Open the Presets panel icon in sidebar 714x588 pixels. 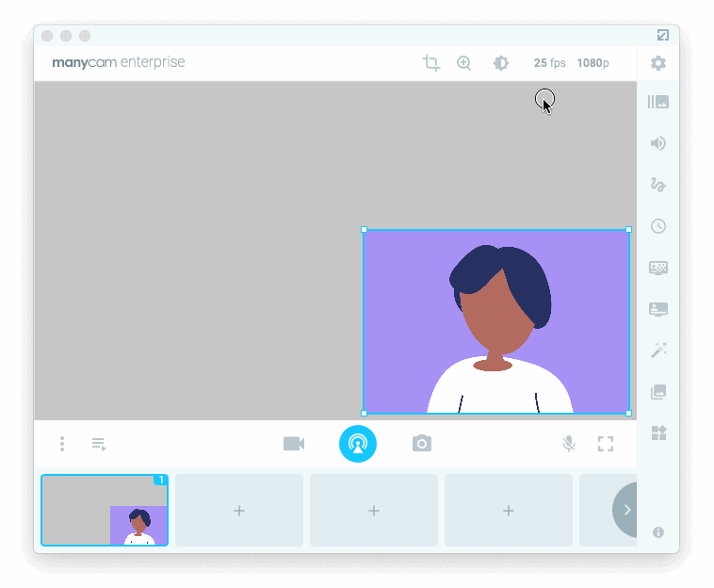click(658, 102)
